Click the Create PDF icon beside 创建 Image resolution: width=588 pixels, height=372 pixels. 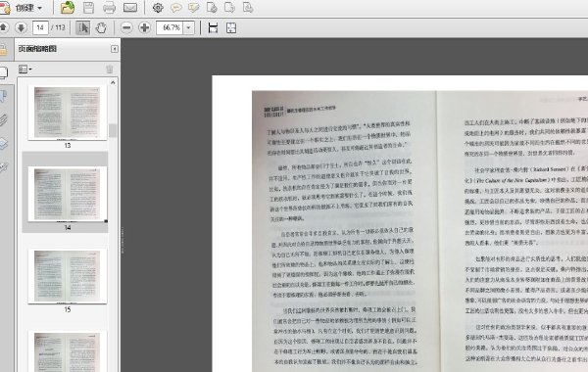(5, 8)
